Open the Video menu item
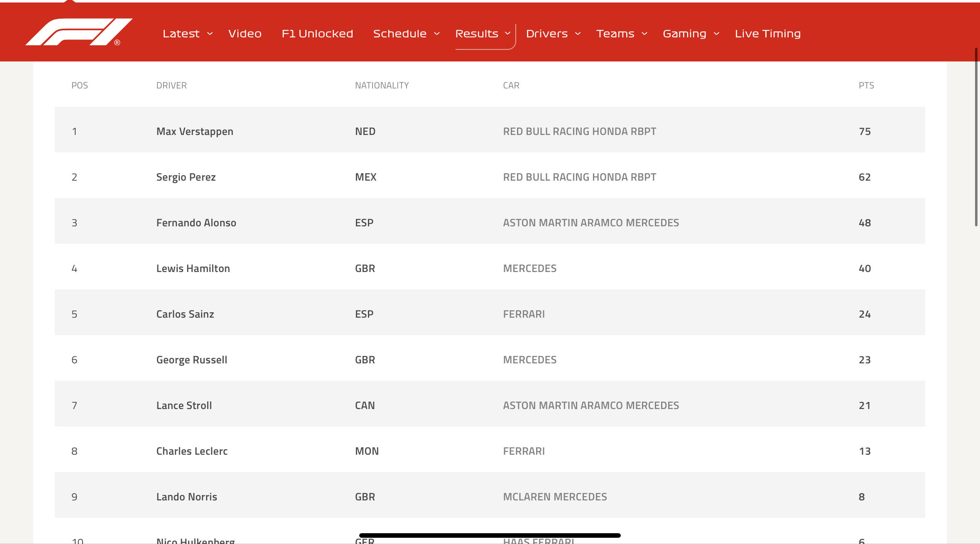The width and height of the screenshot is (980, 544). click(245, 34)
